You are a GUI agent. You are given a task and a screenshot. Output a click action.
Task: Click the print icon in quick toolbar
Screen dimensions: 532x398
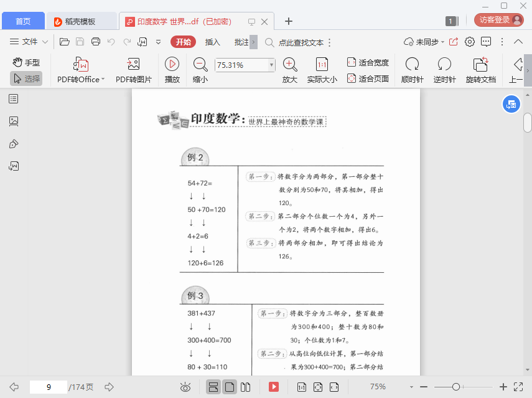pos(96,42)
